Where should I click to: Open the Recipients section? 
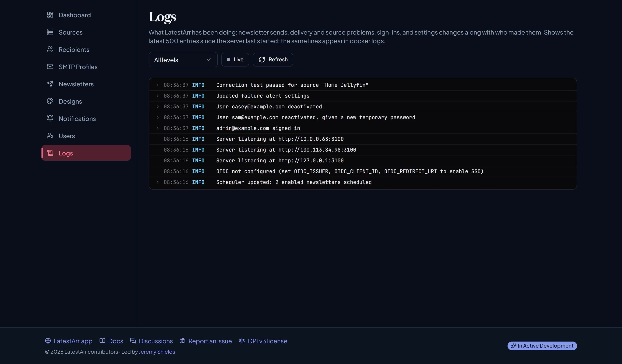coord(86,49)
